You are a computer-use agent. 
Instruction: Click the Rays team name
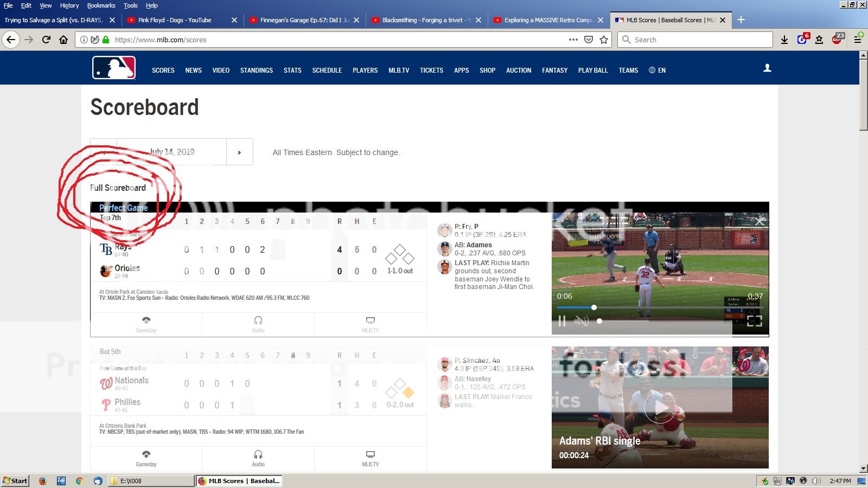coord(123,246)
